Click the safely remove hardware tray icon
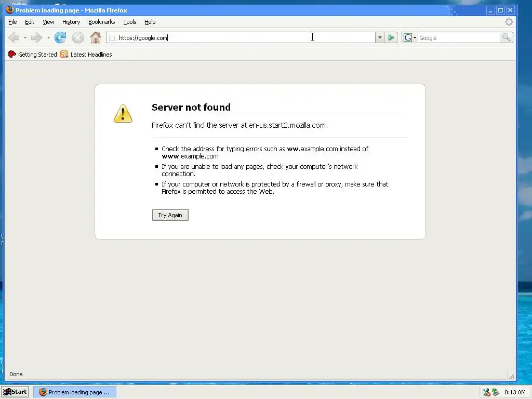 point(495,392)
